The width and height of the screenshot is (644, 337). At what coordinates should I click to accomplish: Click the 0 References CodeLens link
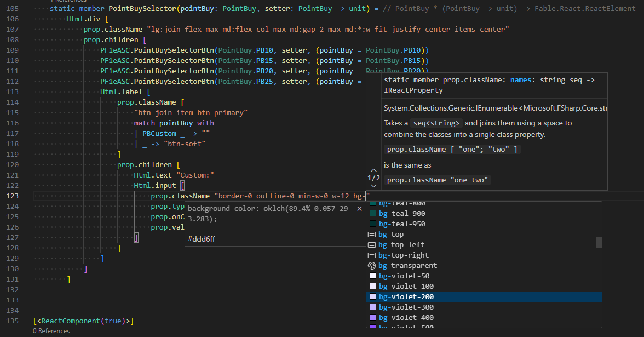click(51, 331)
